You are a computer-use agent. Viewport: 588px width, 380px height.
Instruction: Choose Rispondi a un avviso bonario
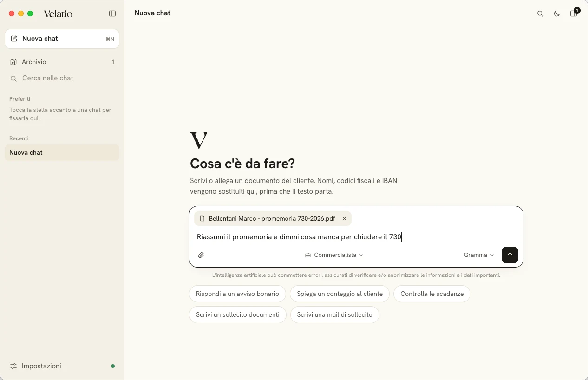click(x=237, y=294)
